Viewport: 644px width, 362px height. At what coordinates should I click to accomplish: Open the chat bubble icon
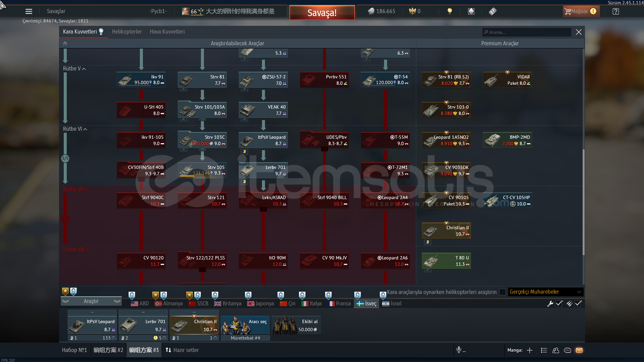click(x=568, y=350)
